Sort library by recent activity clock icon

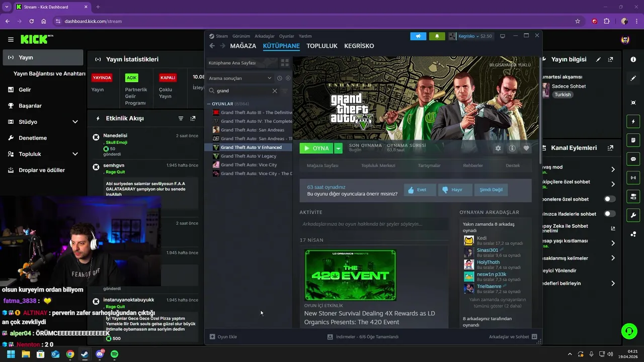click(279, 78)
